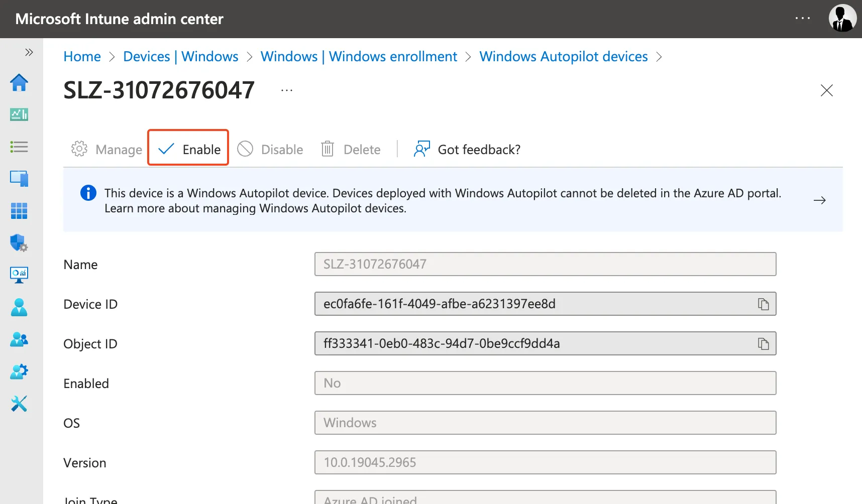Open Devices | Windows breadcrumb

[x=181, y=56]
